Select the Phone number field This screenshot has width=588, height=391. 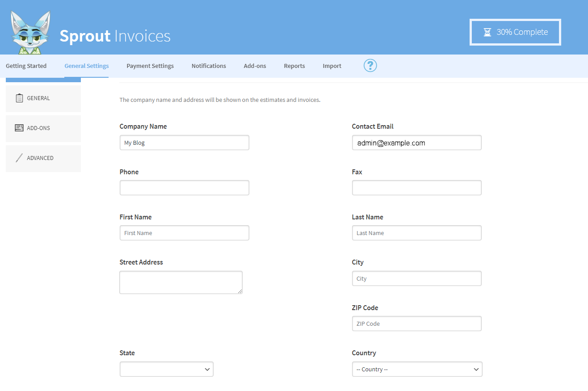[184, 188]
